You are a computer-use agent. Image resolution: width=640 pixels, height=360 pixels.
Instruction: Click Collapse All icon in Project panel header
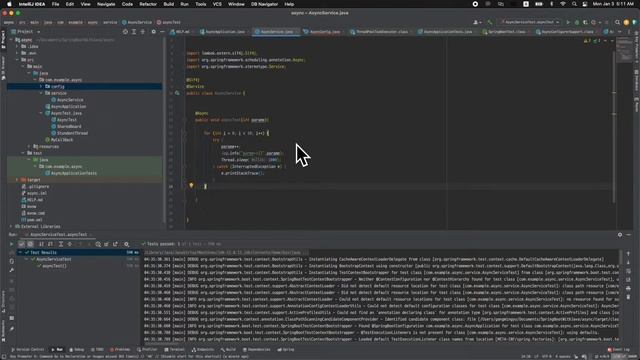click(x=142, y=31)
